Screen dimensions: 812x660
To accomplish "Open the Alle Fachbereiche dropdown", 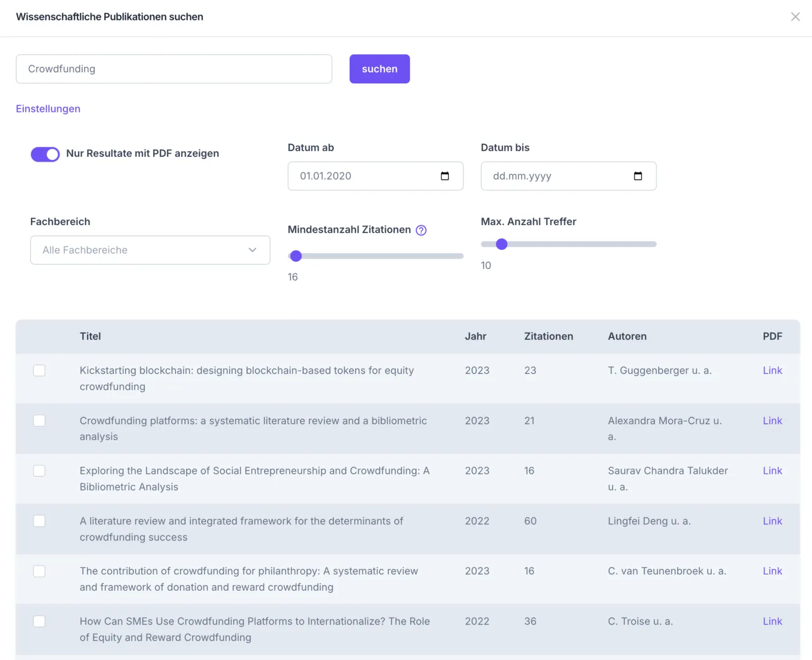I will click(150, 250).
